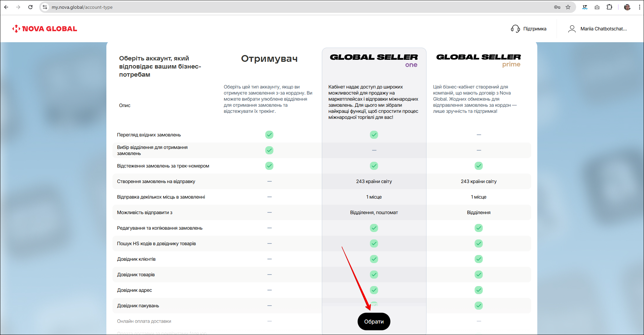Open the browser Extensions puzzle icon

coord(609,7)
